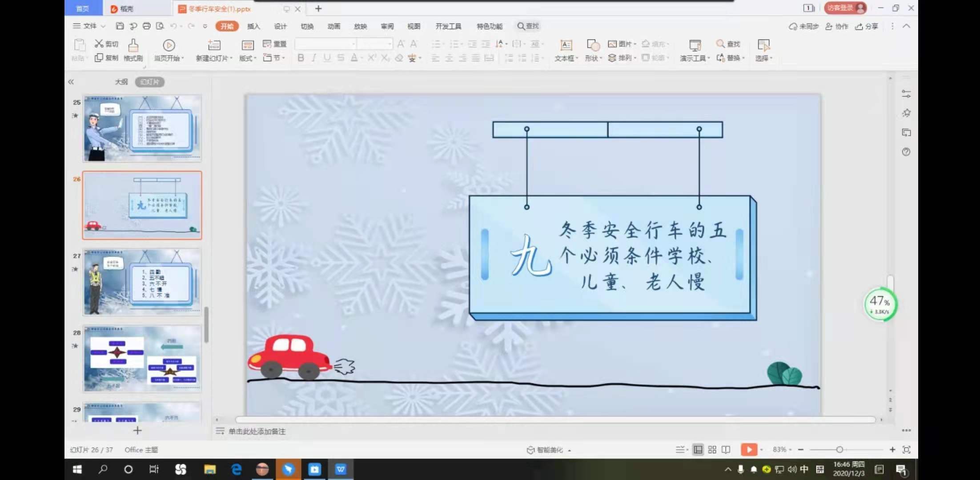Click notes area to add notes
Image resolution: width=980 pixels, height=480 pixels.
click(257, 431)
